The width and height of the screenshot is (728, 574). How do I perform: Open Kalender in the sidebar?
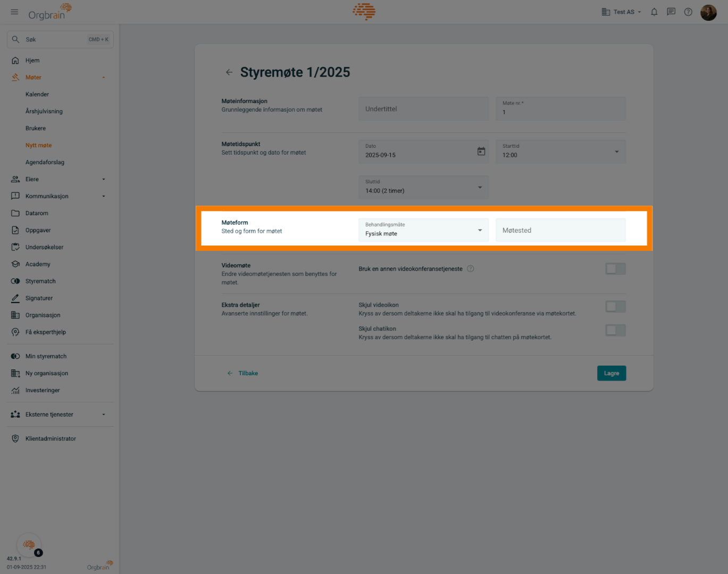37,95
